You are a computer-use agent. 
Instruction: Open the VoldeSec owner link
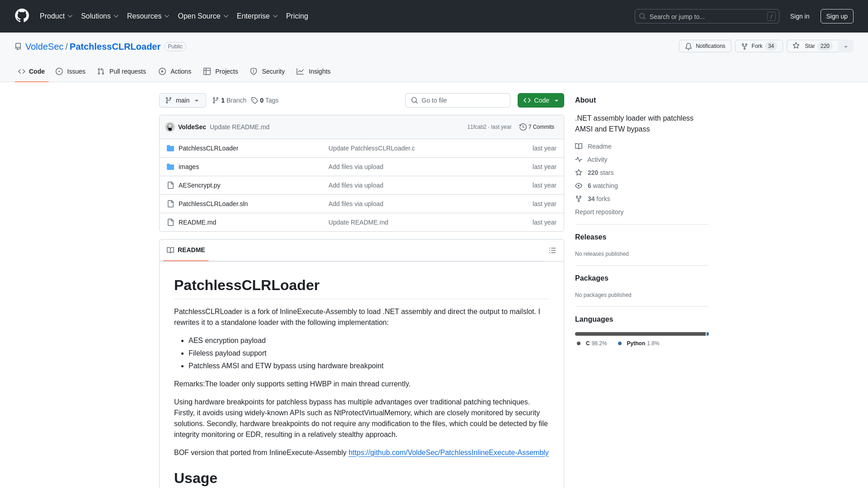[x=44, y=47]
